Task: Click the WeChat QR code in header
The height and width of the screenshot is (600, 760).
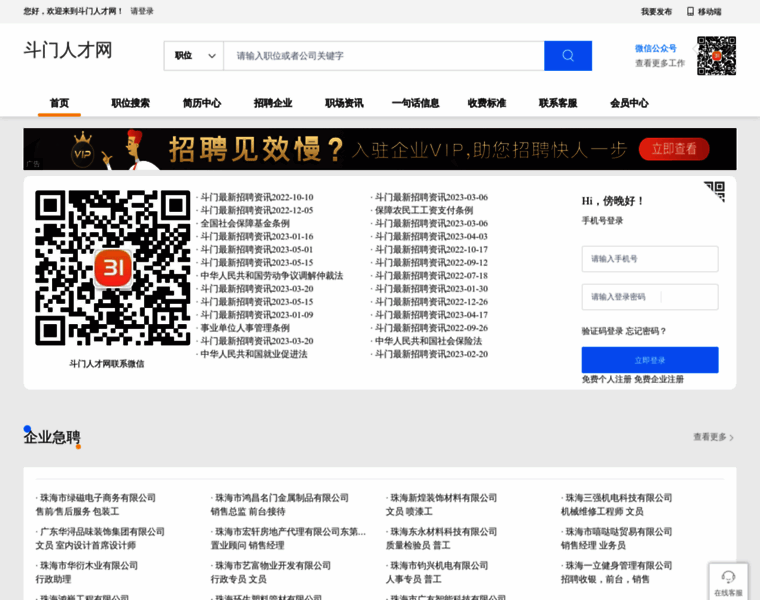Action: [x=716, y=56]
